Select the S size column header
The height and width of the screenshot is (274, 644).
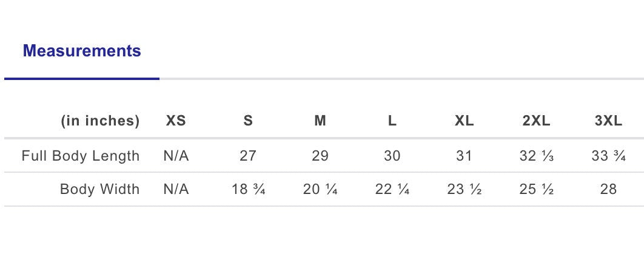pos(248,121)
